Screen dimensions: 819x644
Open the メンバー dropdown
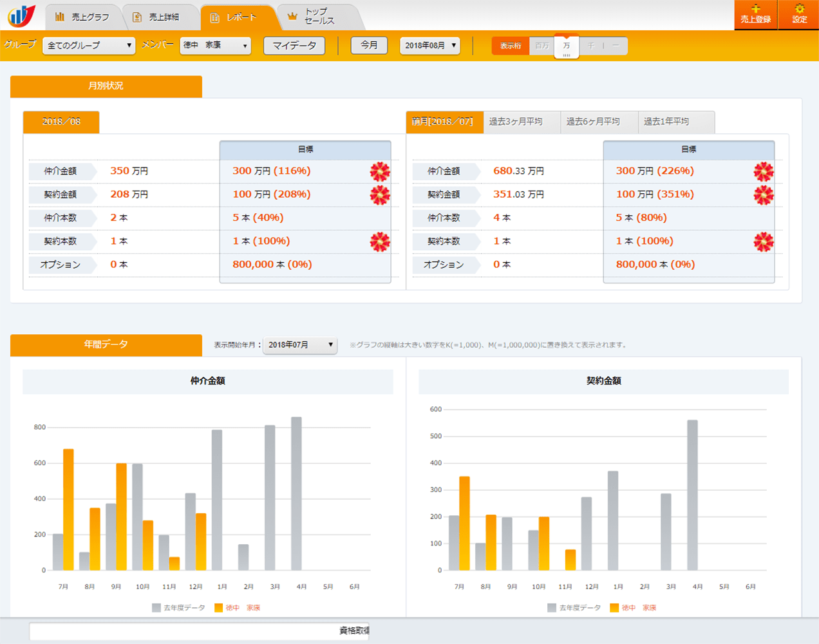(215, 46)
